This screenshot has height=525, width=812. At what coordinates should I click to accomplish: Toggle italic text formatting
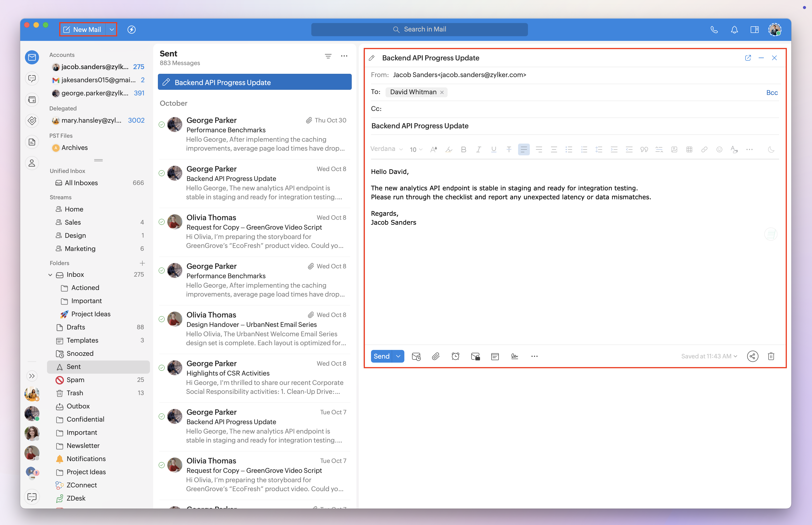478,149
